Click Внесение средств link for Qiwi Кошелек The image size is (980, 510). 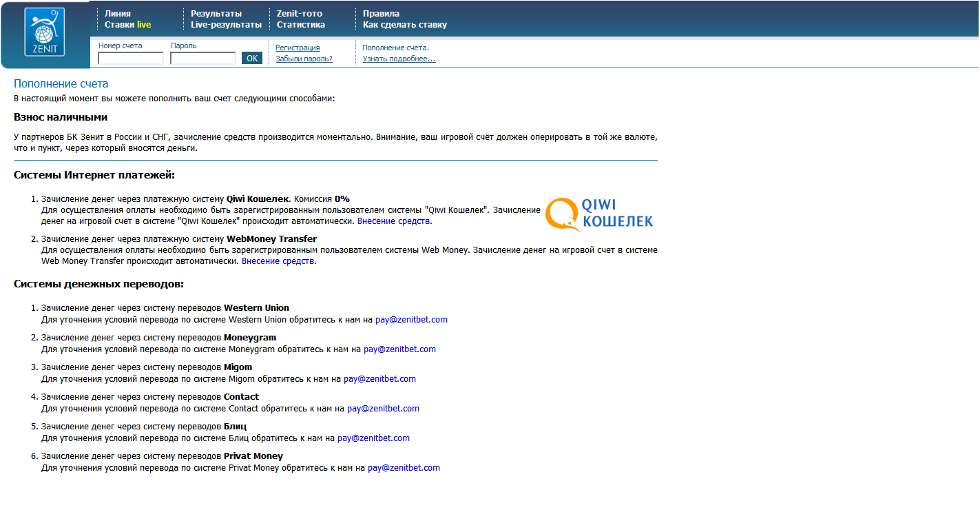click(x=395, y=221)
